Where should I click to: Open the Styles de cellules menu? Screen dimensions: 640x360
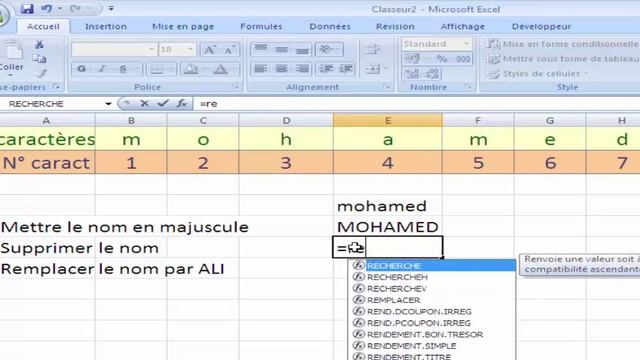point(538,74)
